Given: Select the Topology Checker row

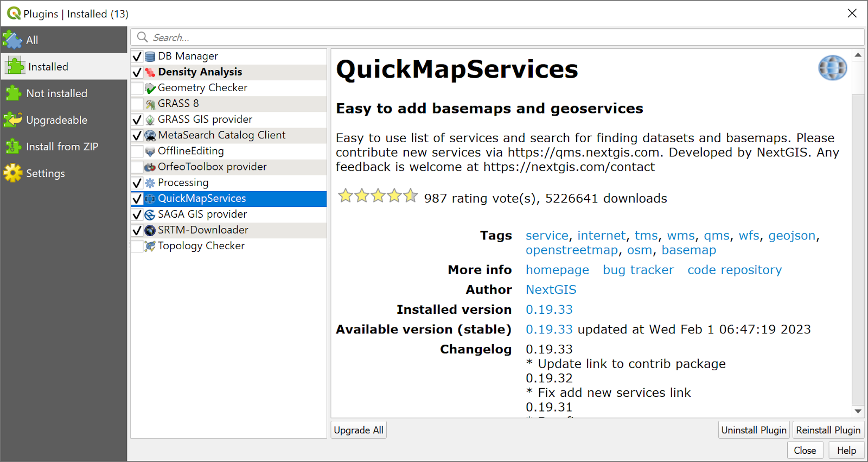Looking at the screenshot, I should [228, 246].
